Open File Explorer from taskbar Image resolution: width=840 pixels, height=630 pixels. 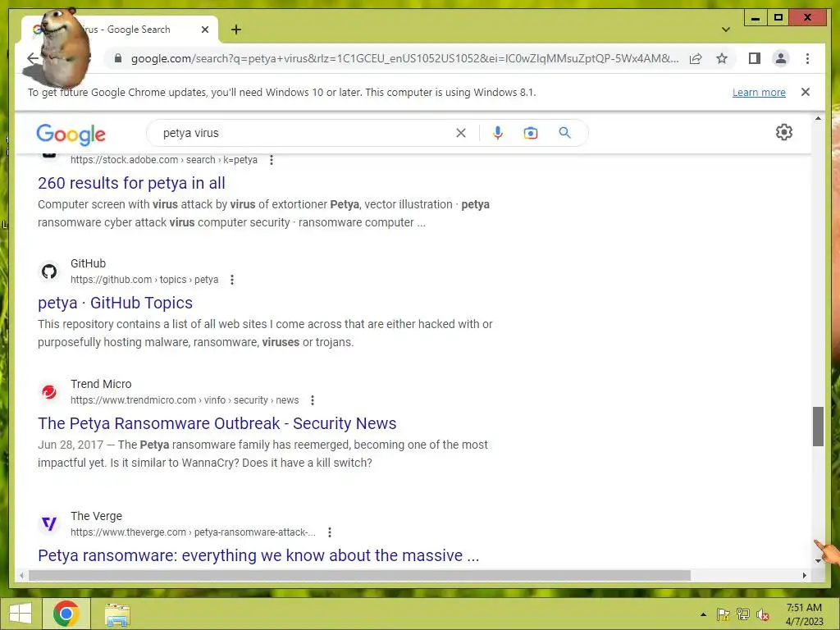(117, 614)
